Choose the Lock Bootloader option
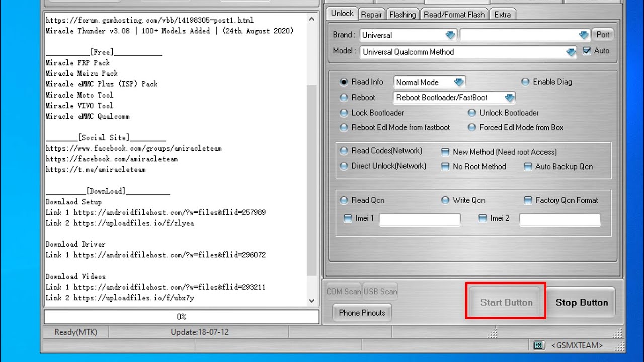This screenshot has height=362, width=644. pos(344,113)
